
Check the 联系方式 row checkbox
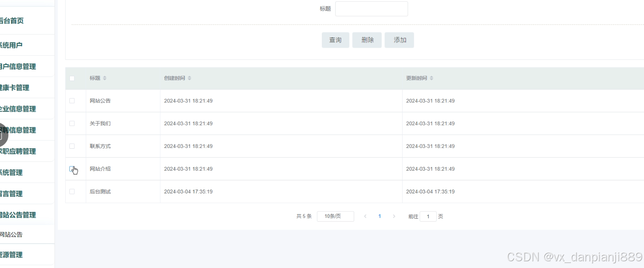pyautogui.click(x=72, y=146)
